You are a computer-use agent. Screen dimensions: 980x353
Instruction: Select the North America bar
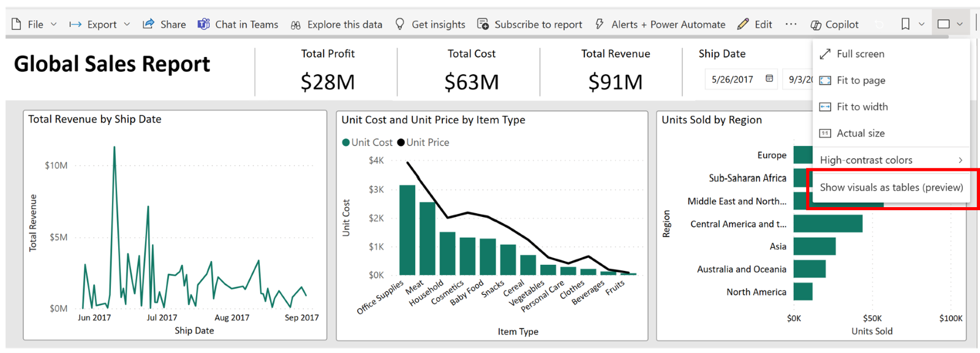(803, 292)
